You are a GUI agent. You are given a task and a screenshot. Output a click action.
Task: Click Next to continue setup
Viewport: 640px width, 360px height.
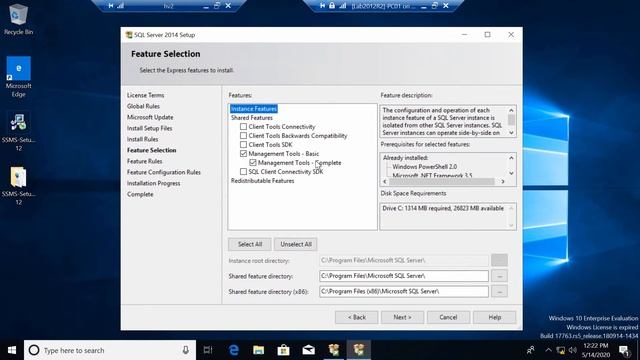tap(402, 317)
